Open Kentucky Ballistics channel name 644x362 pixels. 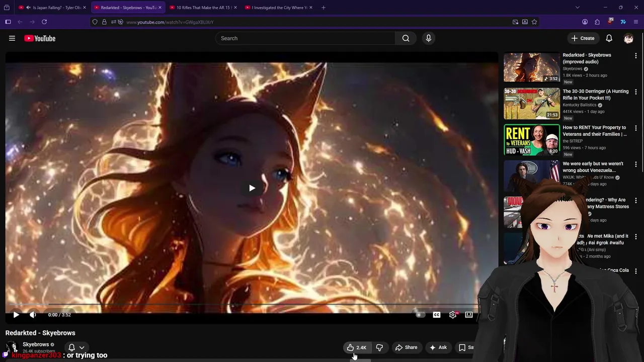point(580,105)
